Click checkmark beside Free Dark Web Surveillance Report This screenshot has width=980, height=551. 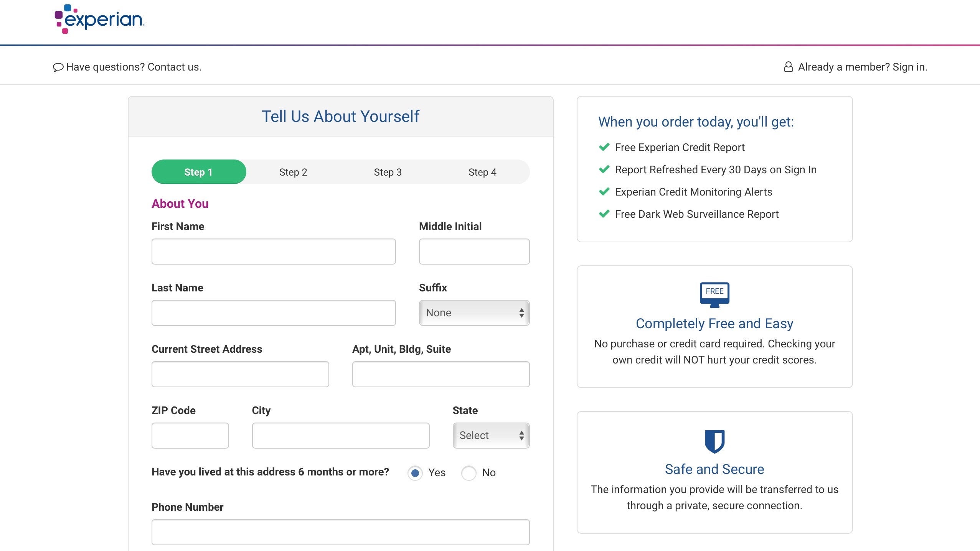[604, 214]
